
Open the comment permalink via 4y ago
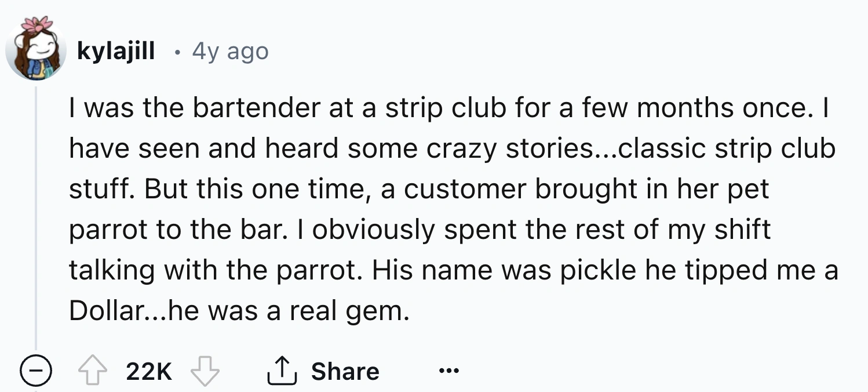[228, 51]
